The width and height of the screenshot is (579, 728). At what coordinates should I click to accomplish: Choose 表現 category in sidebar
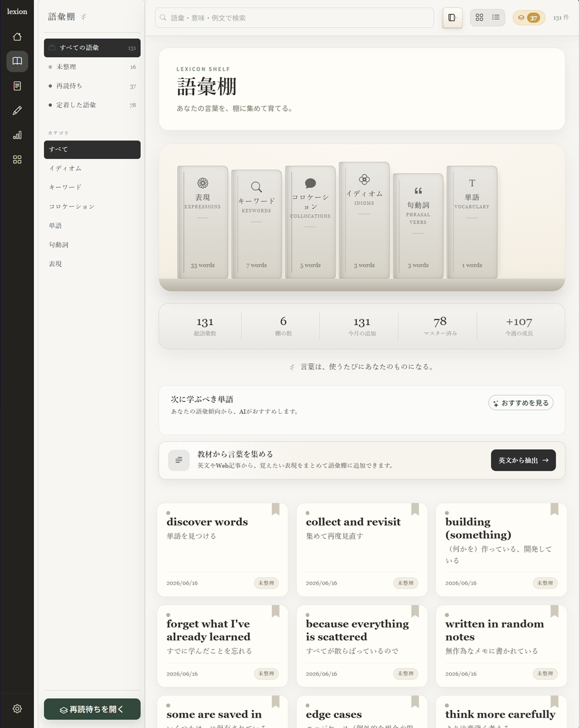[92, 264]
